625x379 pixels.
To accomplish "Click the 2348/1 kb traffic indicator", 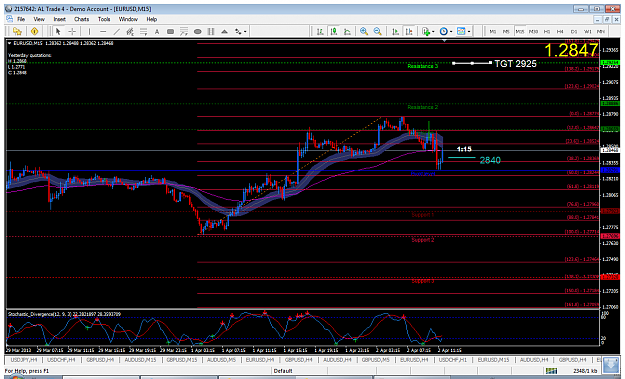I will (585, 371).
